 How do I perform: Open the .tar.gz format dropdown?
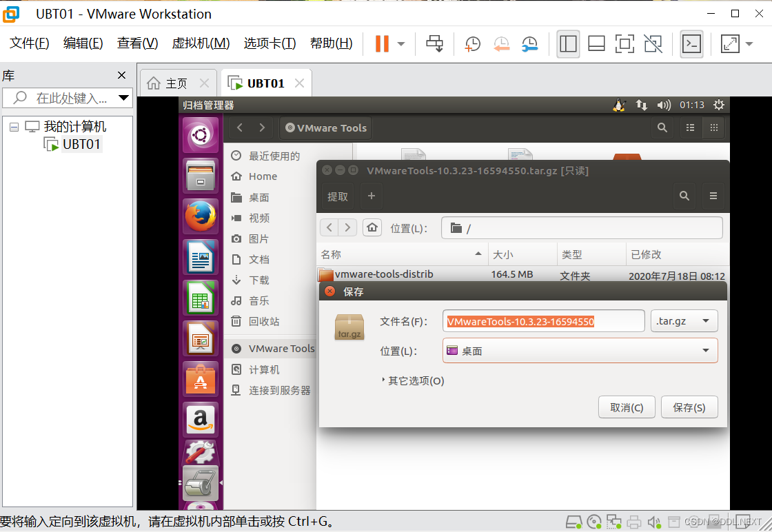click(x=684, y=321)
